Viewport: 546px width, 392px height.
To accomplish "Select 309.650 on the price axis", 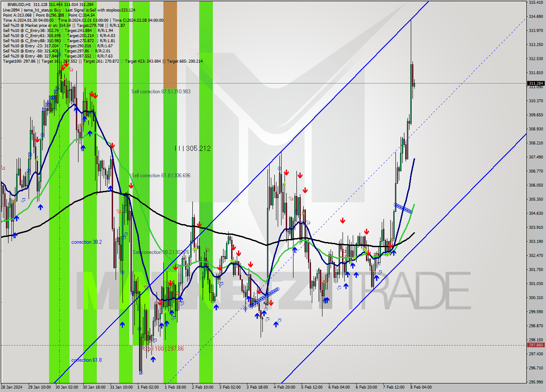I will 536,115.
